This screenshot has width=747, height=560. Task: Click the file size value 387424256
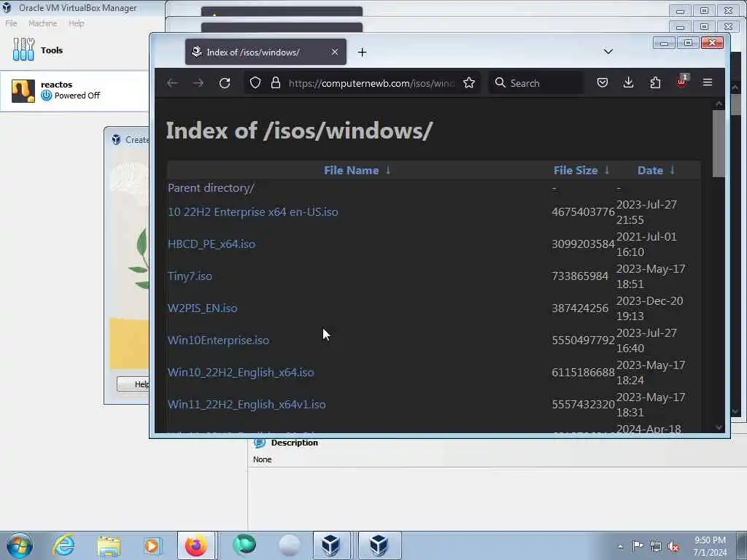pyautogui.click(x=580, y=308)
